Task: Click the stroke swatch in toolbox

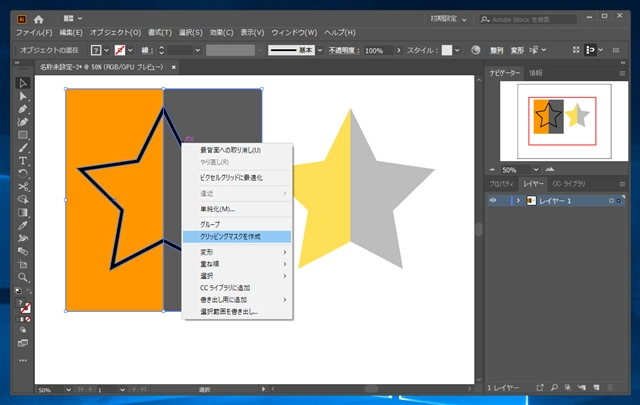Action: (x=25, y=308)
